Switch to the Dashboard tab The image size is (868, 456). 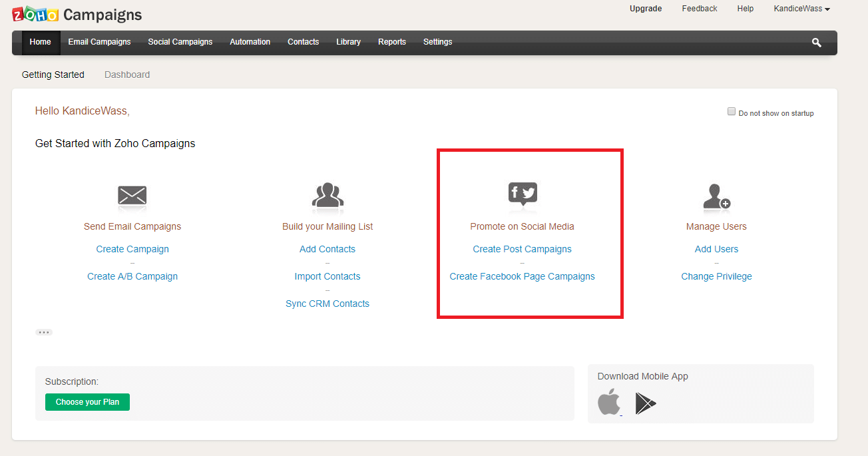127,75
